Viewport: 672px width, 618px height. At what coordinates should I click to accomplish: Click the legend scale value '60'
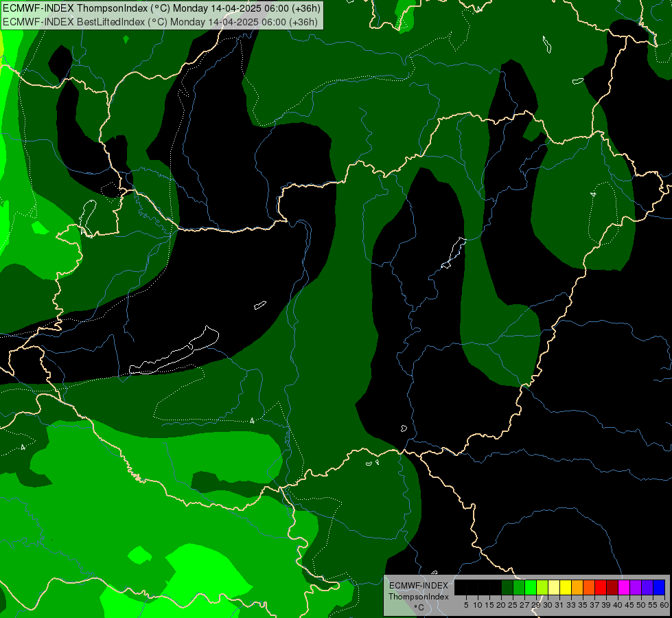click(664, 605)
